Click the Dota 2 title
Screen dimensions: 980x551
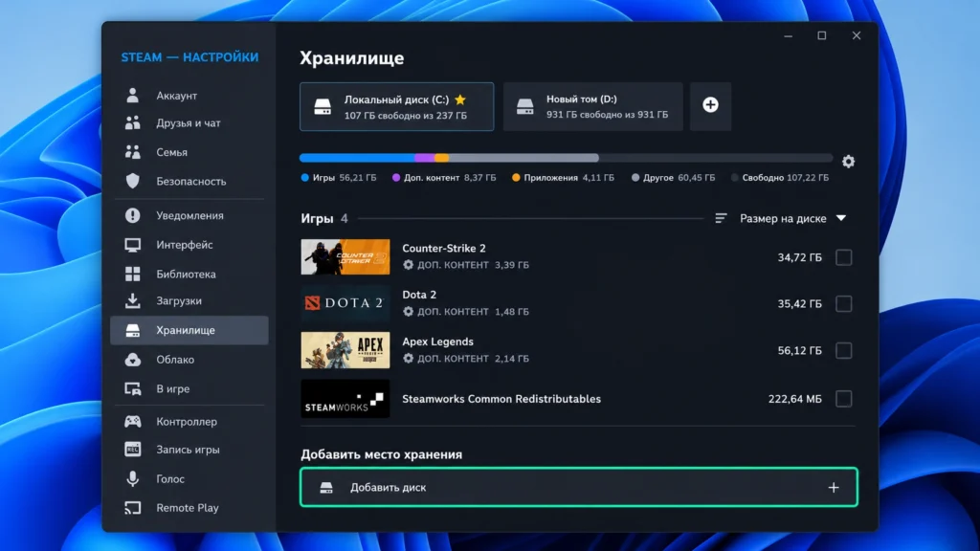coord(419,295)
